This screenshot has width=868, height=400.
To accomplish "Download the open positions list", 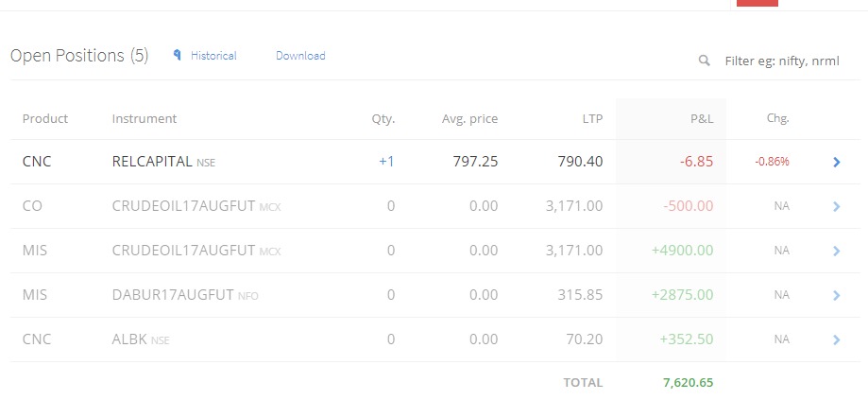I will 300,56.
